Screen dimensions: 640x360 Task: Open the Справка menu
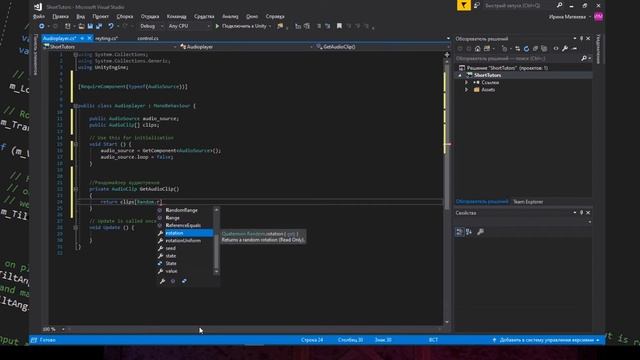(x=275, y=16)
